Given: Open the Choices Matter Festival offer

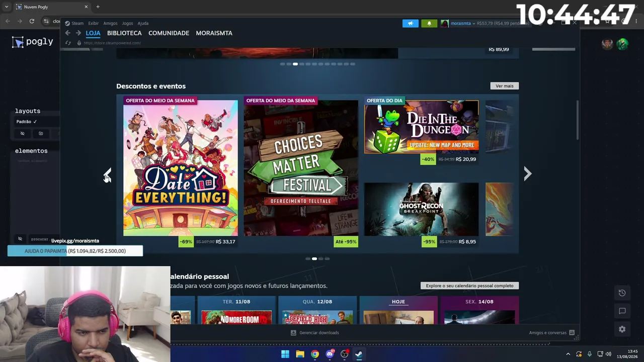Looking at the screenshot, I should pos(301,168).
